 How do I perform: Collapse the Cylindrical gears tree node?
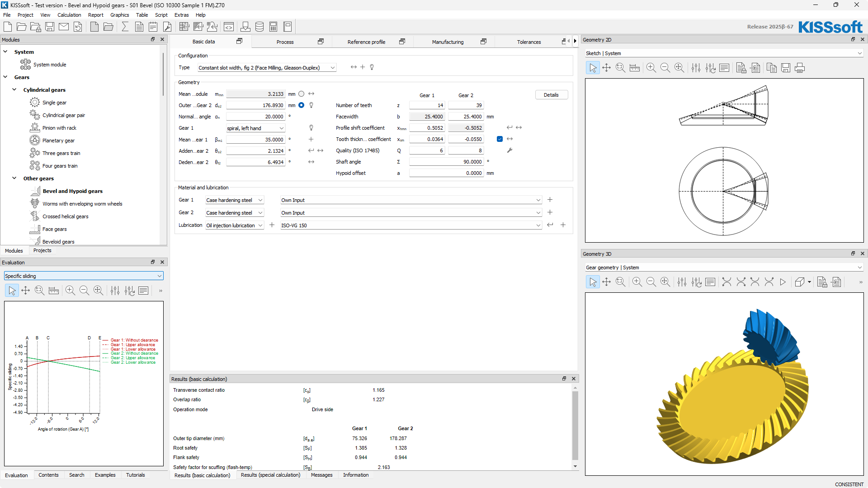click(14, 90)
